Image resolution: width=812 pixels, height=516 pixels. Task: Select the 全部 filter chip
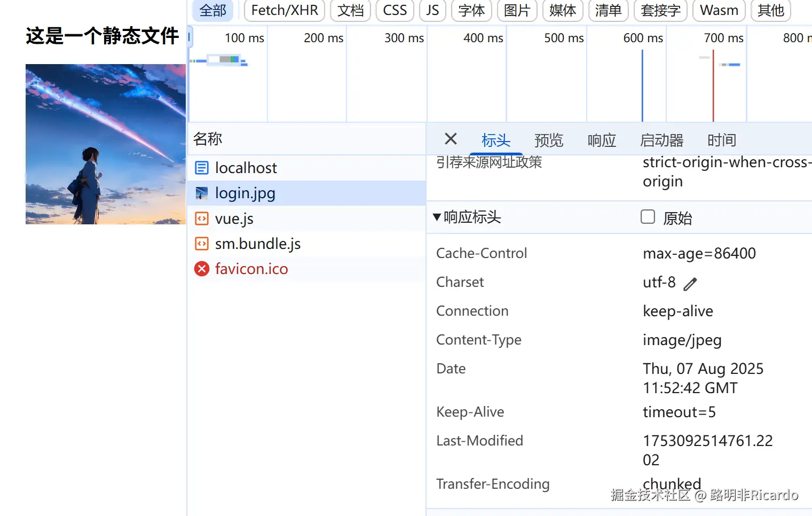coord(212,10)
